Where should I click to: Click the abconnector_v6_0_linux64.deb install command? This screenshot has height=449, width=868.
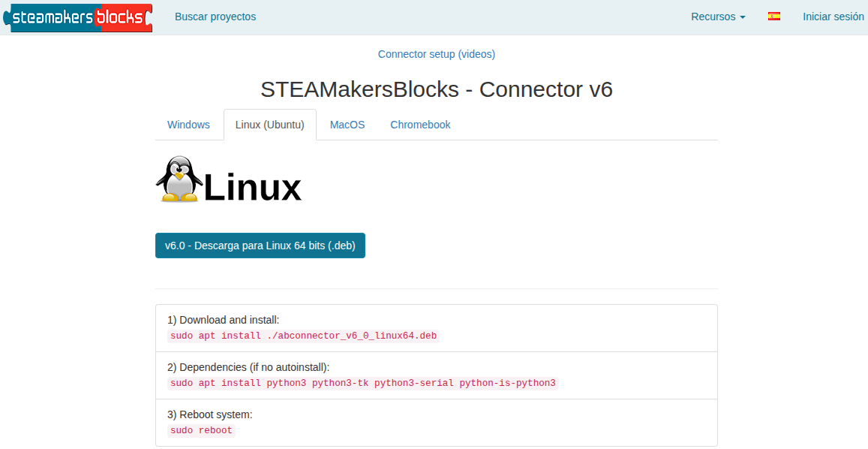pyautogui.click(x=303, y=336)
